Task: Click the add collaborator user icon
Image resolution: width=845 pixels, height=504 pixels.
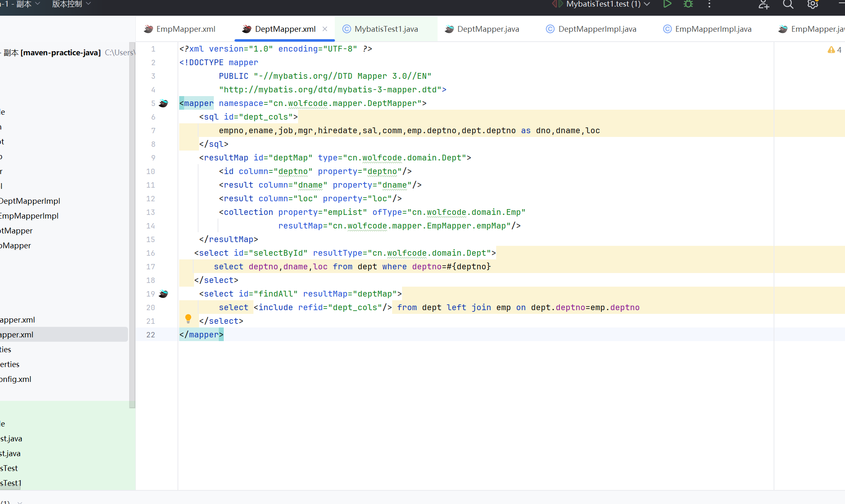Action: click(763, 4)
